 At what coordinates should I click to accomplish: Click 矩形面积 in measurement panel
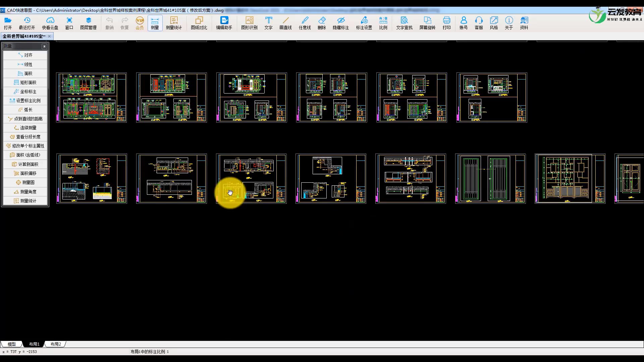(25, 82)
